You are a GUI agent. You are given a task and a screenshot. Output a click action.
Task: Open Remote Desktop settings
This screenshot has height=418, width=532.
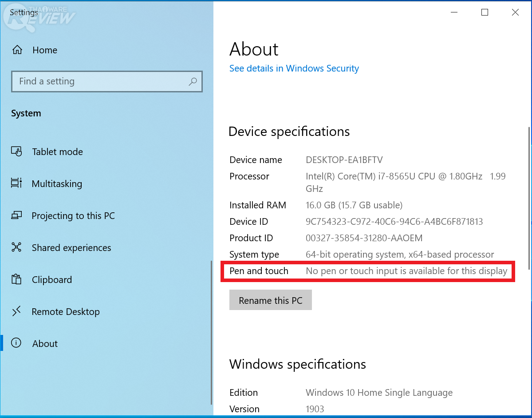tap(66, 312)
